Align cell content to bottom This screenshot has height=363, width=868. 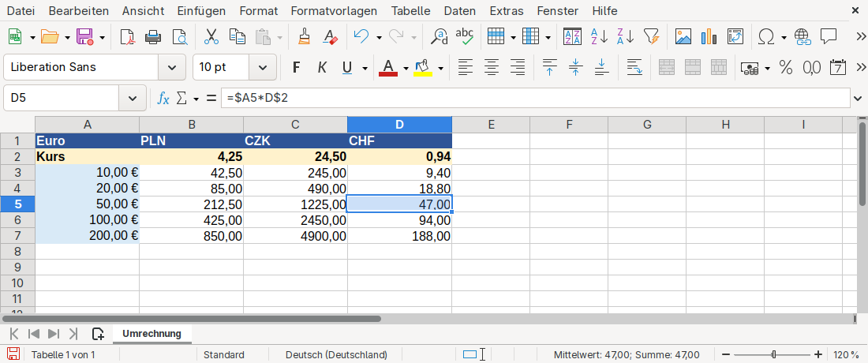[x=602, y=68]
